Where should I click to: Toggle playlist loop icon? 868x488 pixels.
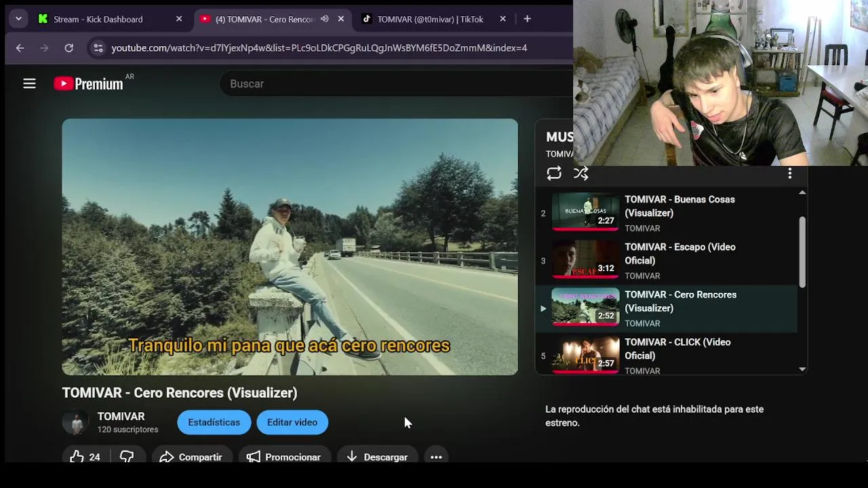point(554,173)
